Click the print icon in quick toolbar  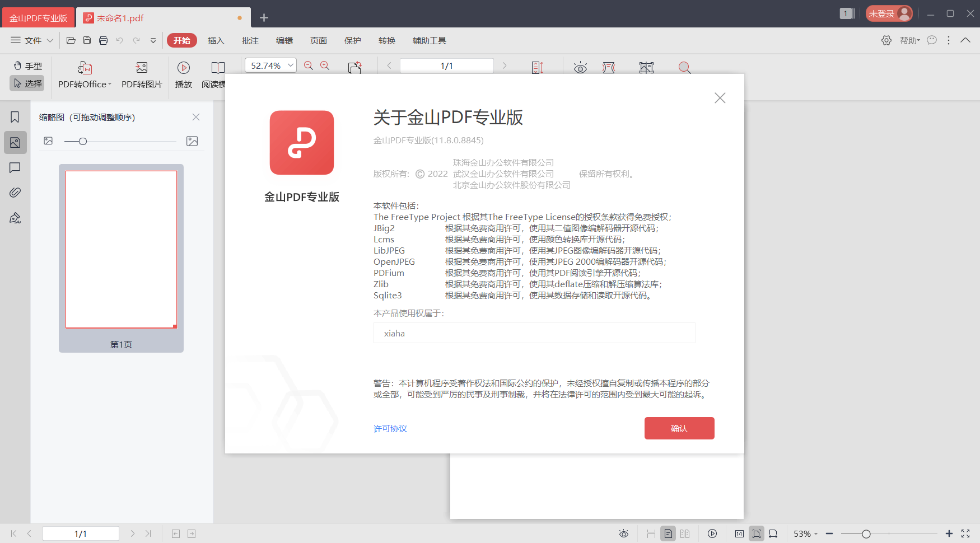click(103, 40)
